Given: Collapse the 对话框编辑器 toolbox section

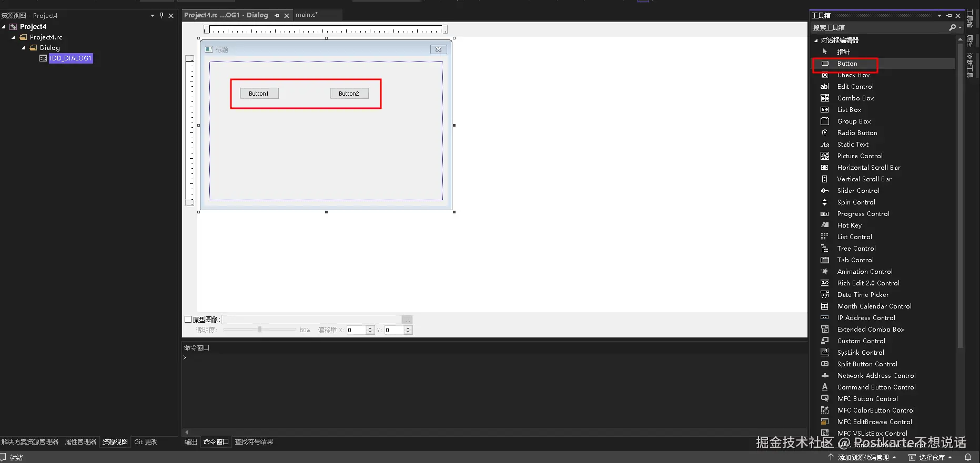Looking at the screenshot, I should (816, 40).
